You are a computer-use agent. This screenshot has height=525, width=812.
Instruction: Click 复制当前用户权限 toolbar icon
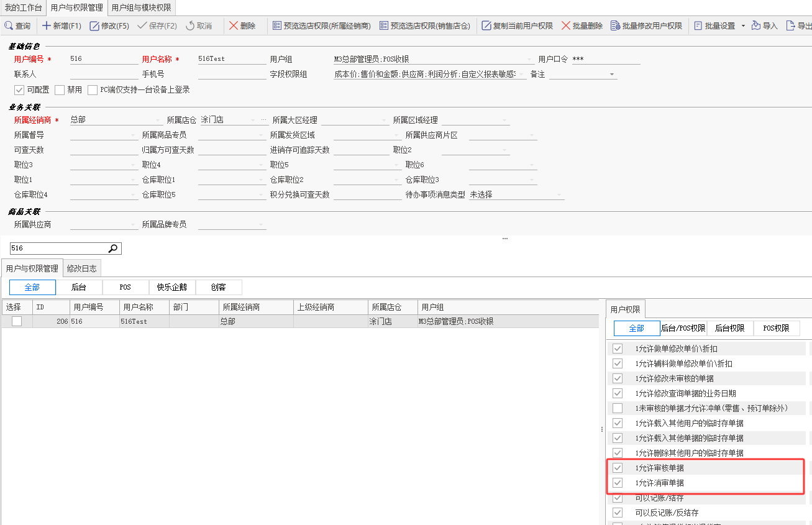[x=486, y=26]
